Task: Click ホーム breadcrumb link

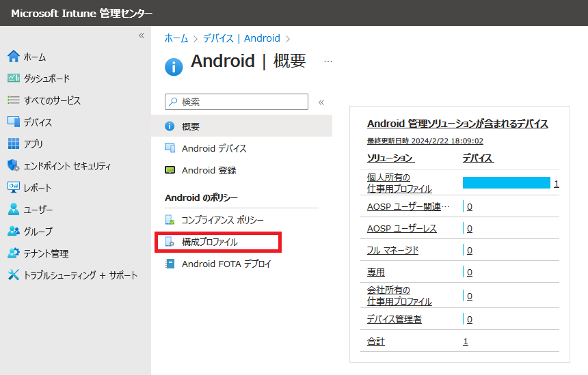Action: (176, 38)
